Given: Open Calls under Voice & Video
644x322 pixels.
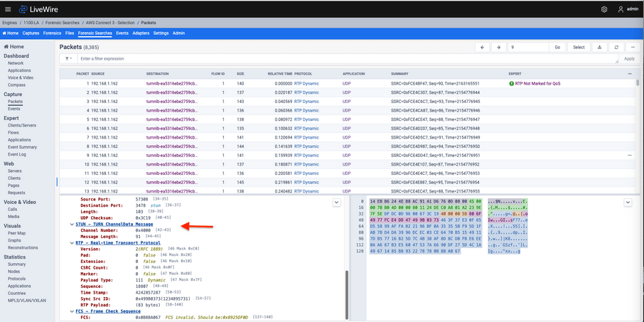Looking at the screenshot, I should 12,210.
